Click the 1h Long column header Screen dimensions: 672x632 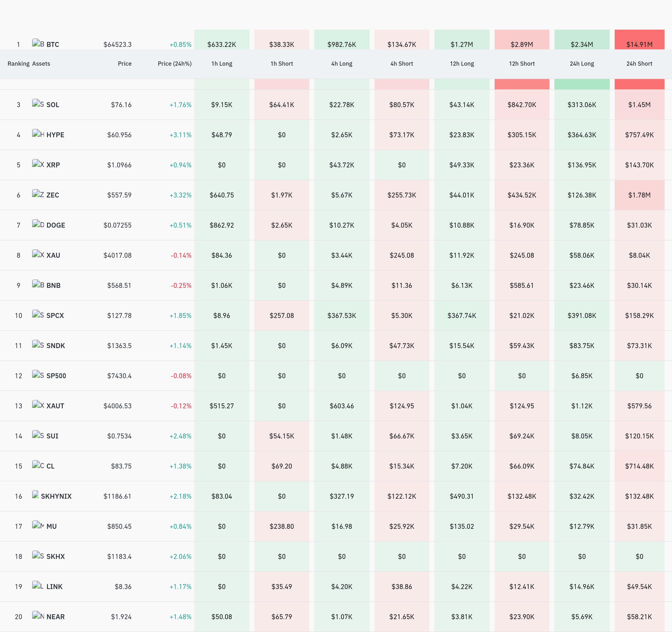[222, 63]
